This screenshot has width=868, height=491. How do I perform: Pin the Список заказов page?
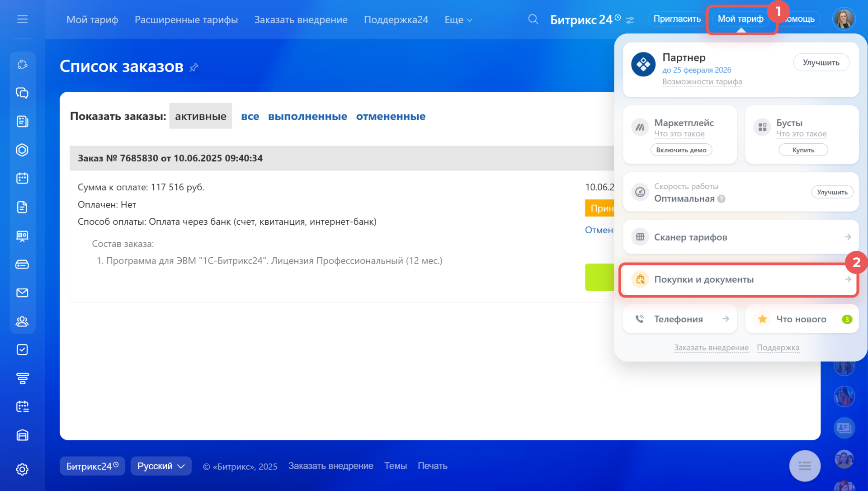pos(194,67)
